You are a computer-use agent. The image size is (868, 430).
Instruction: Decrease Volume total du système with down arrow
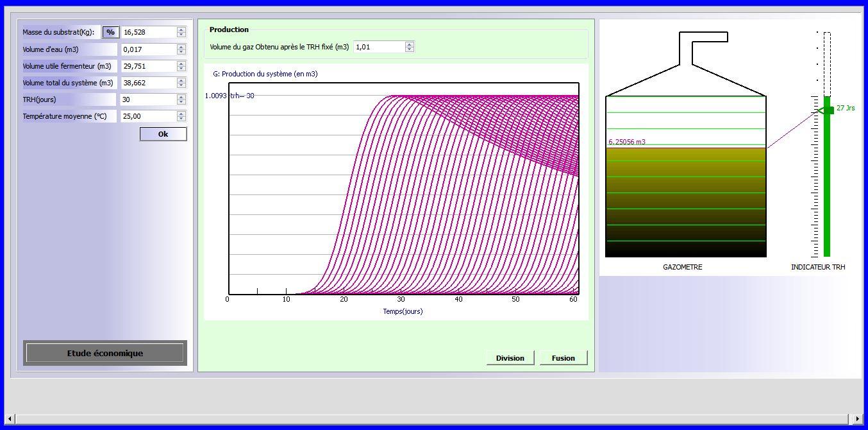(x=181, y=85)
